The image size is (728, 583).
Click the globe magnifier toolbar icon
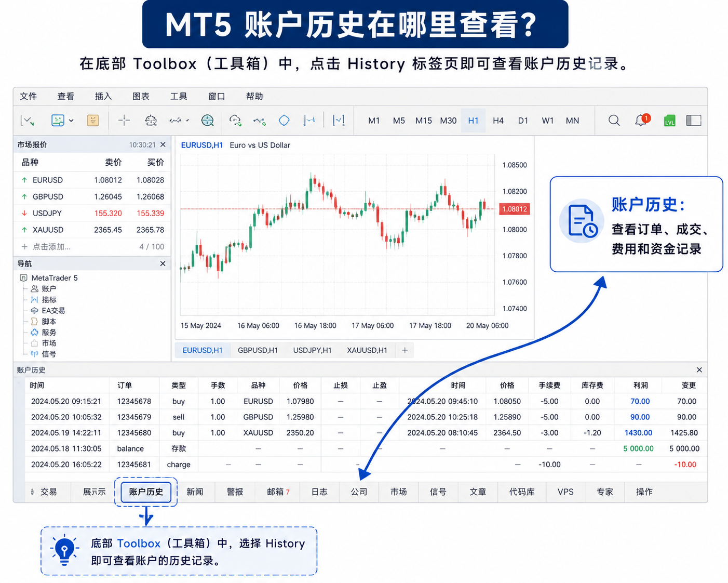(207, 121)
